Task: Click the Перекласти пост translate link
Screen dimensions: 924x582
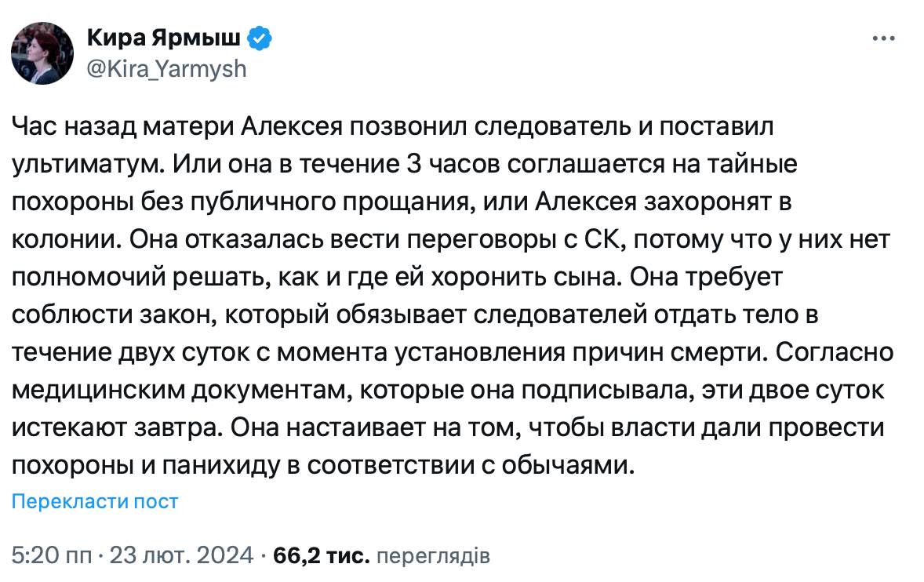Action: tap(95, 502)
